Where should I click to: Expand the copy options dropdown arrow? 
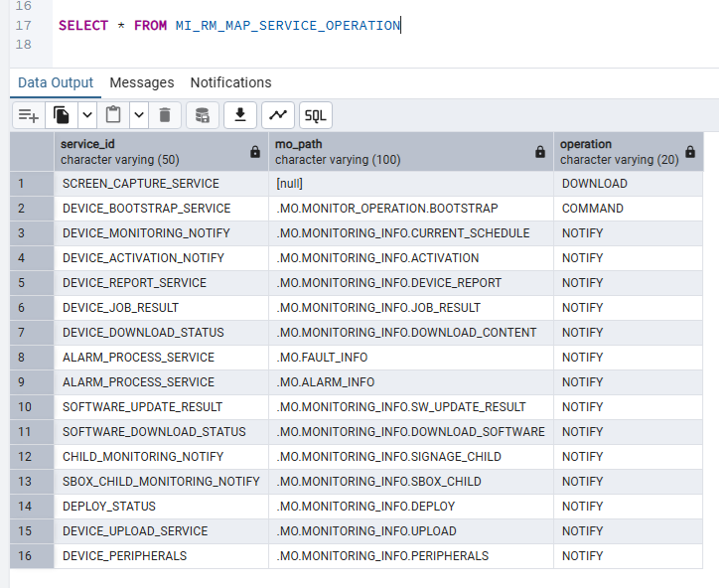87,115
